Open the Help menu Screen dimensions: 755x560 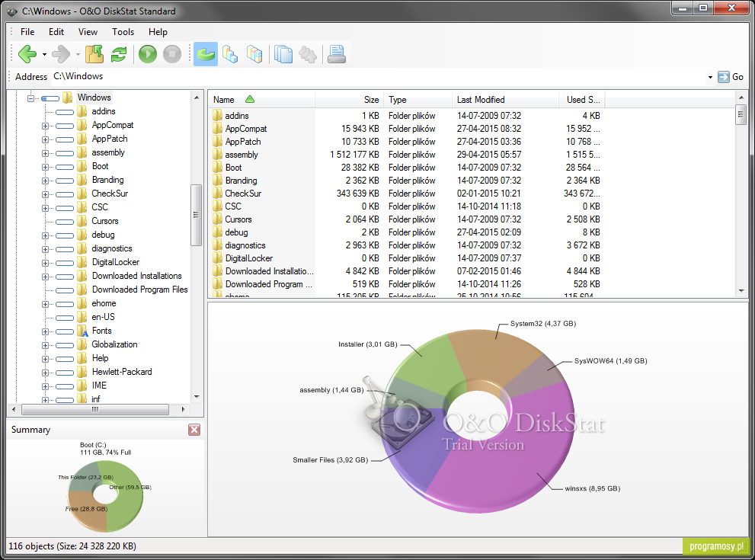pos(158,32)
